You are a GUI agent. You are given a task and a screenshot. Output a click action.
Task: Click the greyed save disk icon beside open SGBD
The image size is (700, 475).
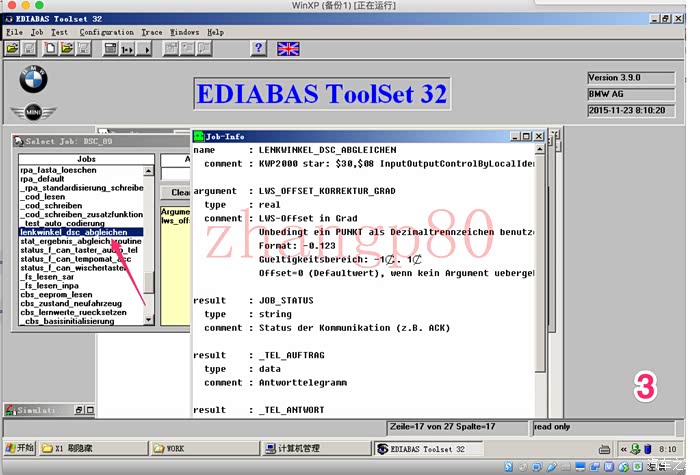(29, 48)
